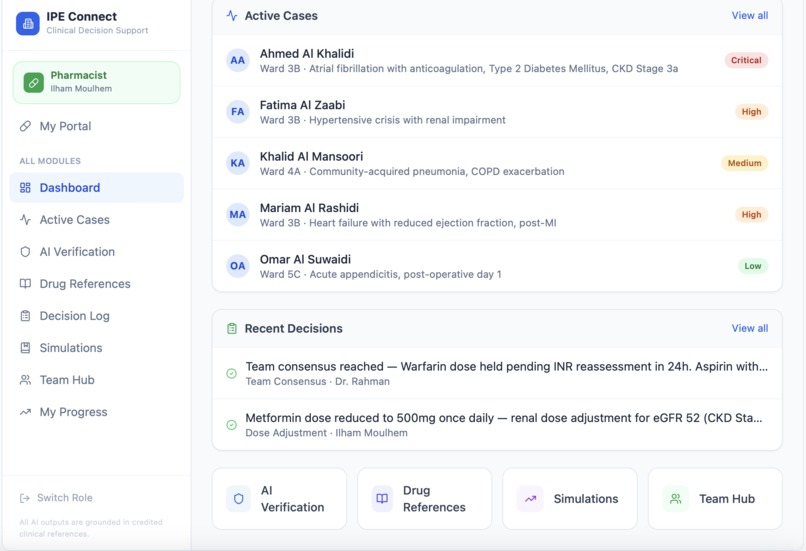Viewport: 806px width, 551px height.
Task: Open the Team consensus reached decision
Action: 497,374
